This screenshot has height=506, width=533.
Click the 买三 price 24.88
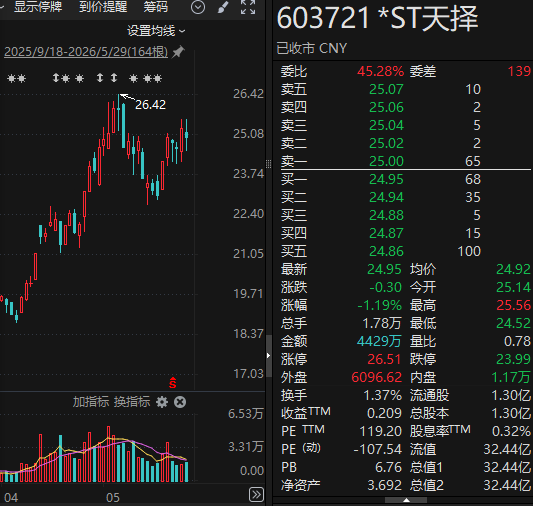click(x=386, y=215)
